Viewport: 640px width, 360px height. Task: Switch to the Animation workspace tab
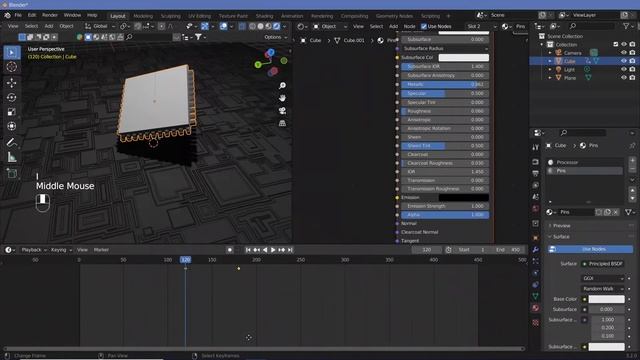(x=292, y=16)
